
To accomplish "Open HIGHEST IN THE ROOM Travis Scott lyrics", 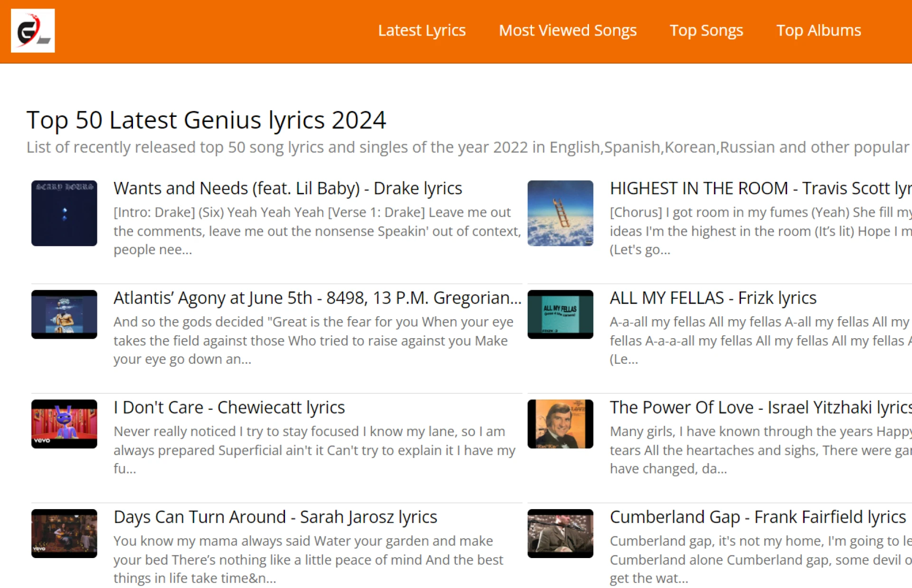I will coord(759,189).
